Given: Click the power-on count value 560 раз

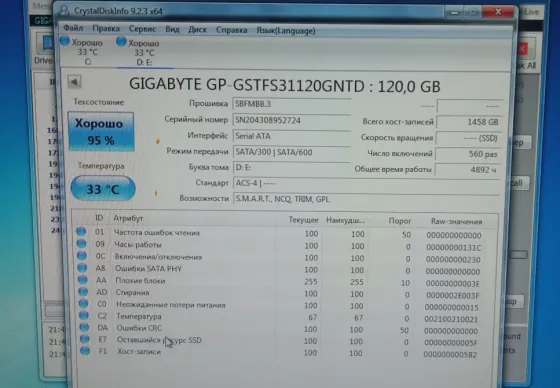Looking at the screenshot, I should (468, 154).
